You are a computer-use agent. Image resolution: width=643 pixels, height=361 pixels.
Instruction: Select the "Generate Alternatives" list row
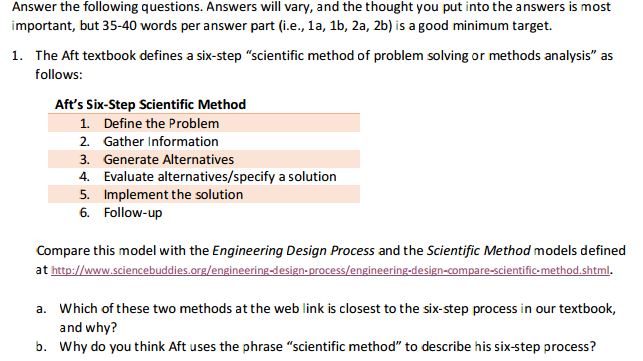tap(204, 159)
